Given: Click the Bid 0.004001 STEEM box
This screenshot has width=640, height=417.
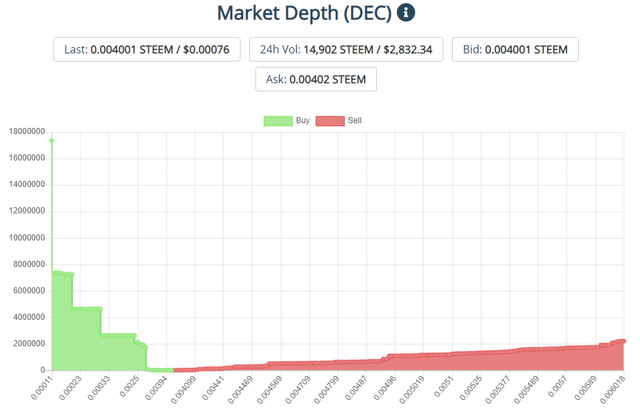Looking at the screenshot, I should 515,49.
